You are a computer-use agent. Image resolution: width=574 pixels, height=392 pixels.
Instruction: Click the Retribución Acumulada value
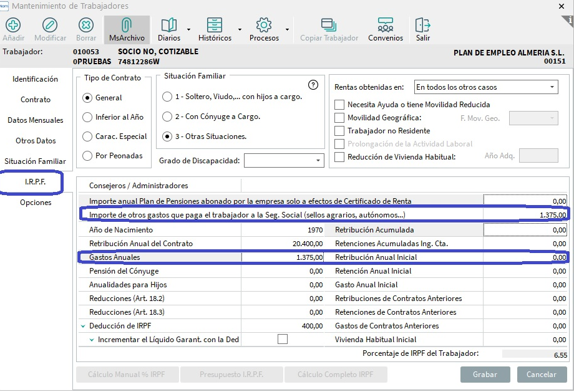pos(525,230)
